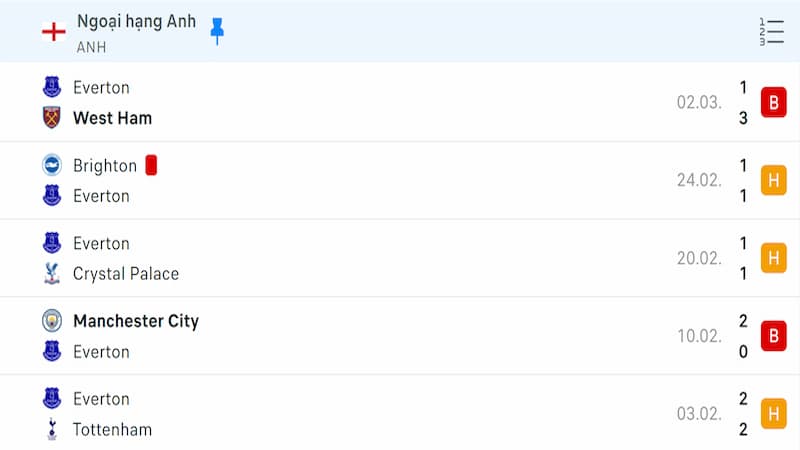Open the Everton vs Crystal Palace match row
This screenshot has height=450, width=800.
(x=400, y=258)
